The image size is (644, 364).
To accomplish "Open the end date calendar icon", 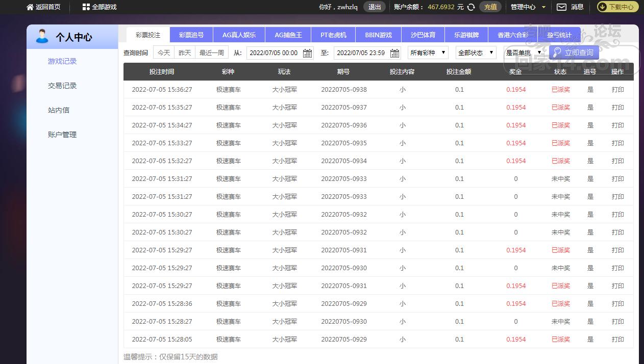I will (394, 53).
